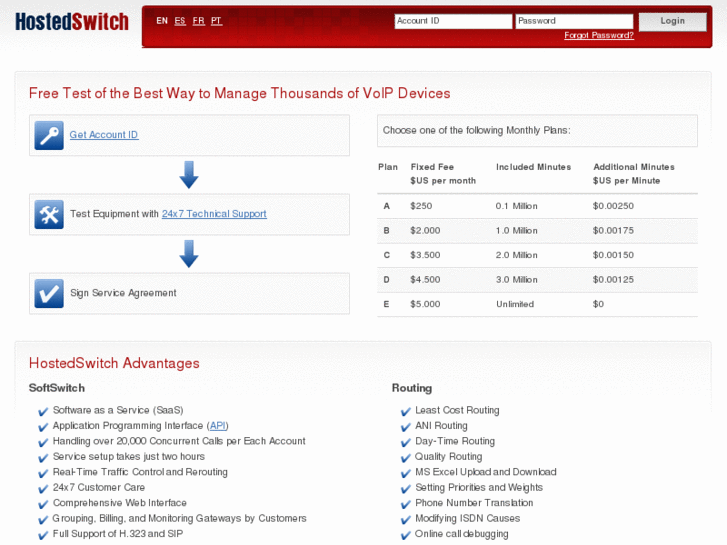Click the HostedSwitch logo

72,22
